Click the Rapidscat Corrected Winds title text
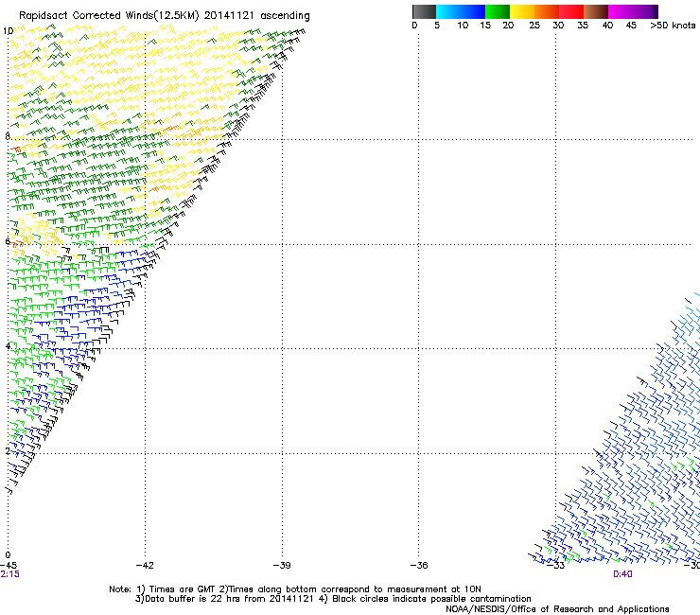This screenshot has height=615, width=700. point(165,16)
